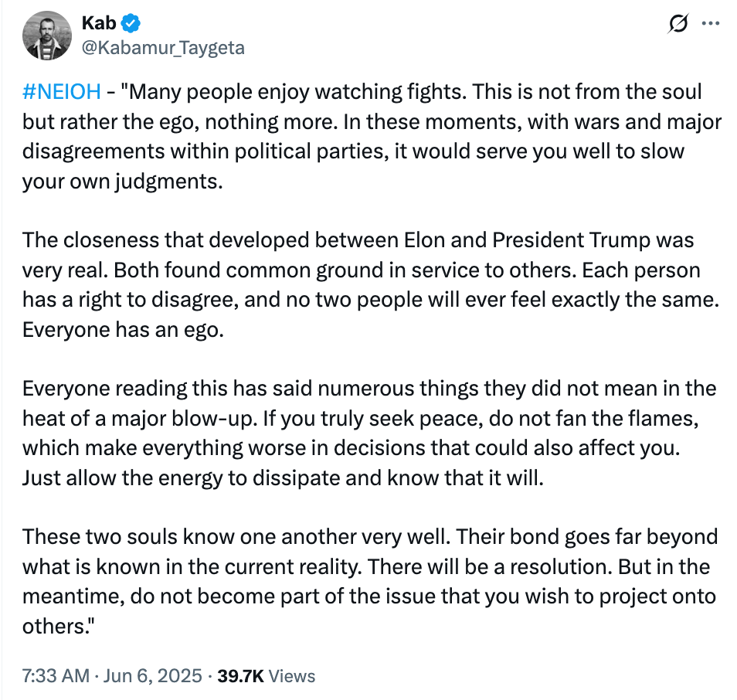Open Kab's profile picture avatar
The image size is (737, 700).
pyautogui.click(x=47, y=36)
